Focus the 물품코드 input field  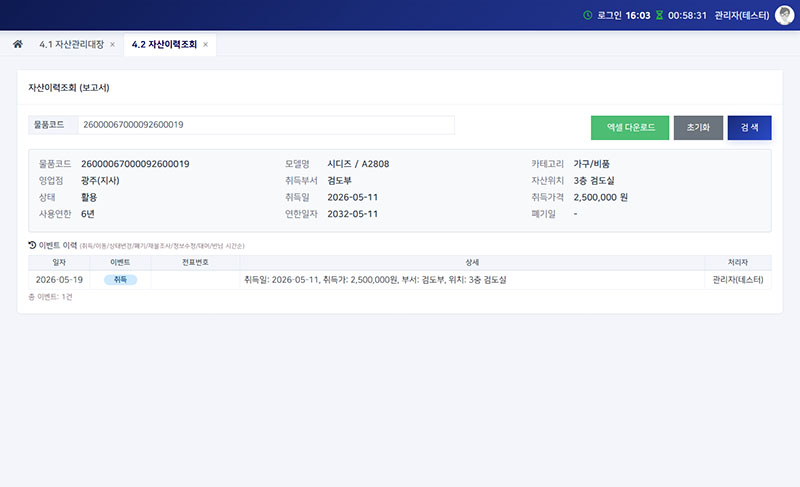click(266, 125)
